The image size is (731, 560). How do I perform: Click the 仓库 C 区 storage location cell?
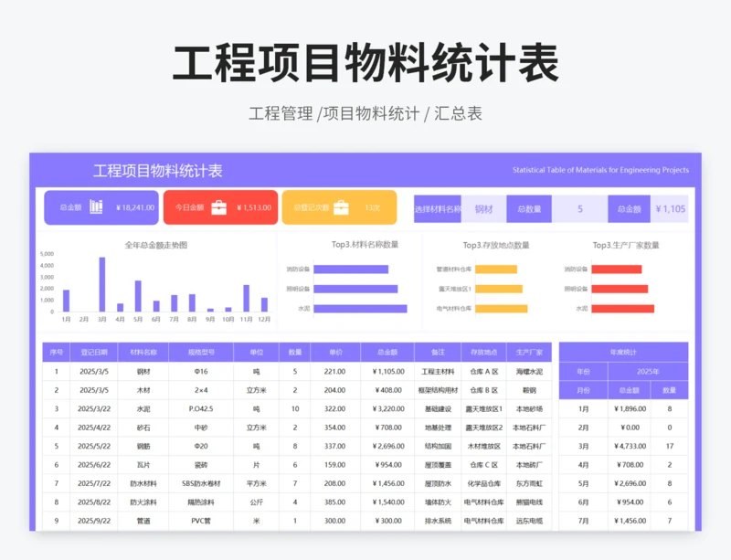pos(484,465)
